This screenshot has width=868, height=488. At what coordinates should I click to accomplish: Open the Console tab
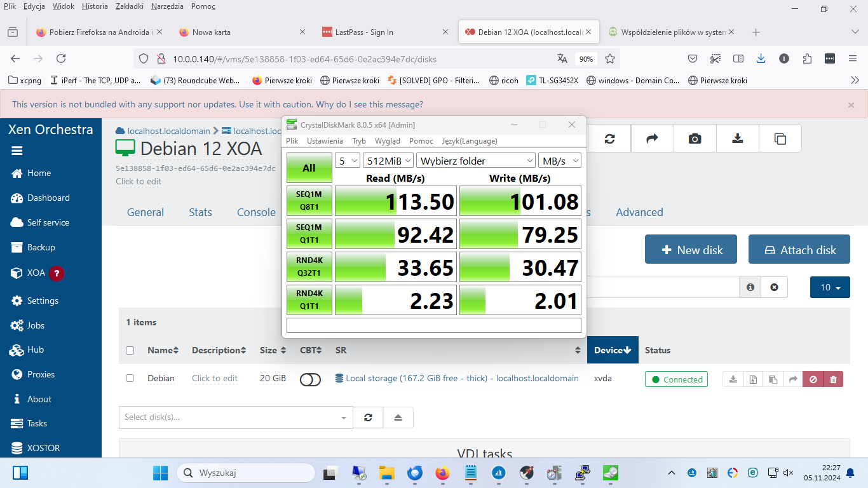[x=256, y=212]
